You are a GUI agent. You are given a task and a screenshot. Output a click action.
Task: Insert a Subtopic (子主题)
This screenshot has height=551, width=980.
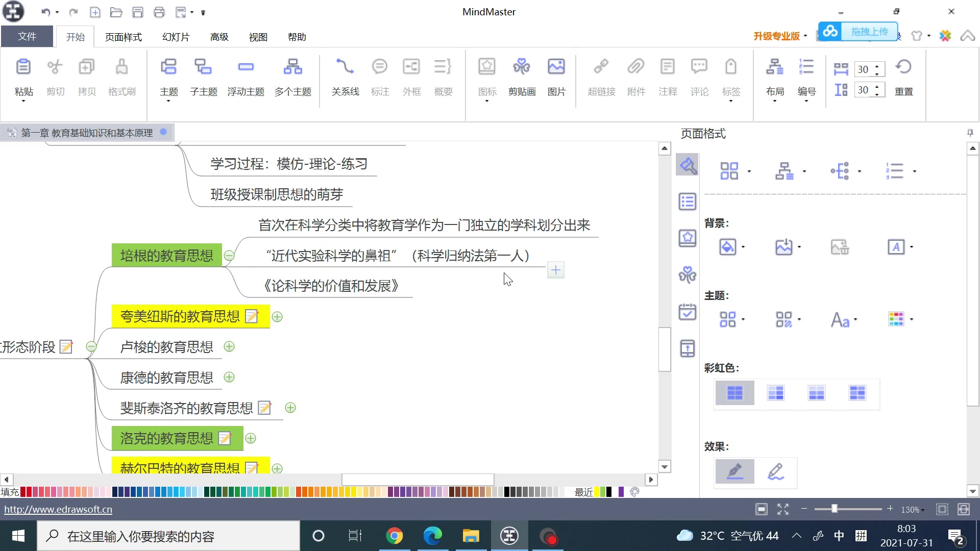click(x=203, y=67)
